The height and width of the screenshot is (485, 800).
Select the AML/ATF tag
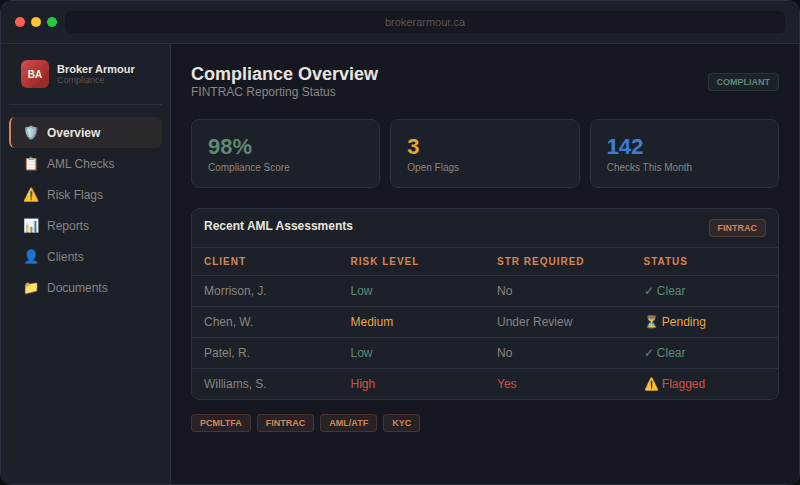coord(348,423)
